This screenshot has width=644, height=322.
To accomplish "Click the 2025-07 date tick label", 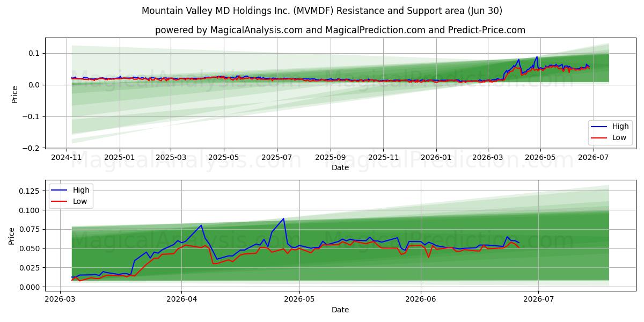I will tap(277, 157).
